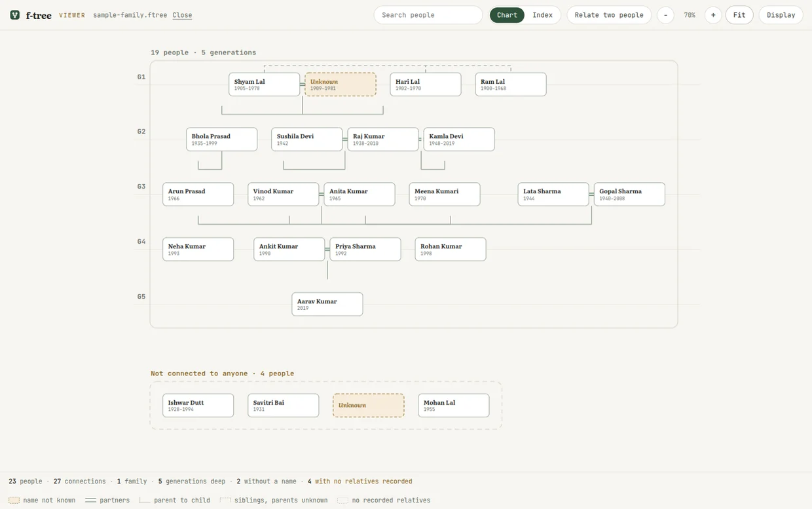This screenshot has width=812, height=509.
Task: Select the Rohan Kumar card
Action: click(x=451, y=250)
